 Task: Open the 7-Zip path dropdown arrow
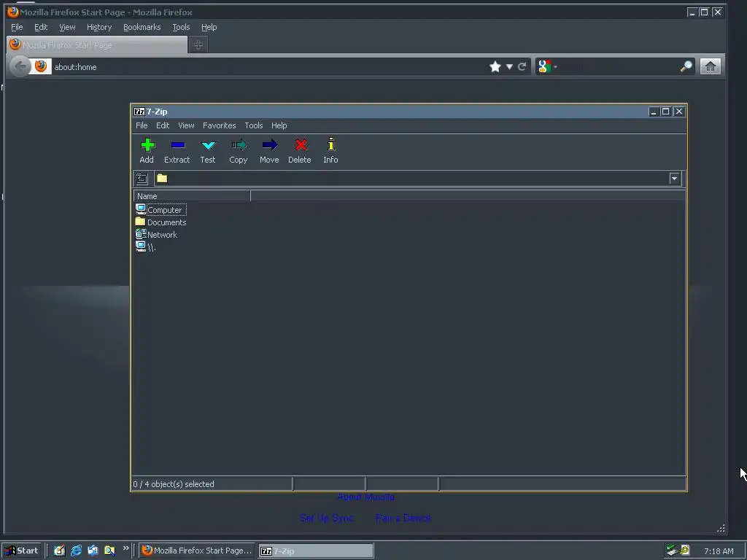(674, 179)
